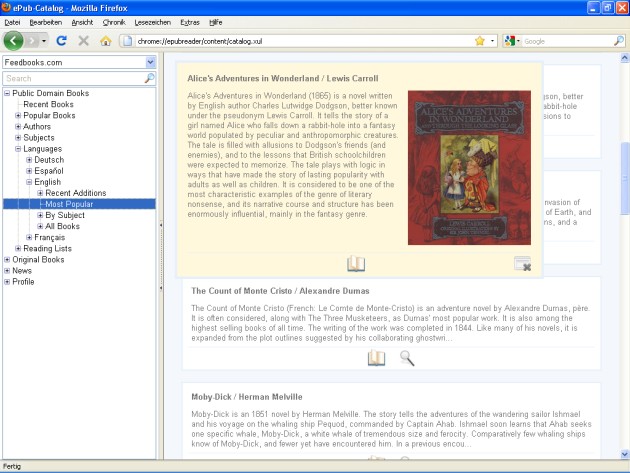Open the Hilfe menu
This screenshot has height=473, width=630.
tap(216, 23)
